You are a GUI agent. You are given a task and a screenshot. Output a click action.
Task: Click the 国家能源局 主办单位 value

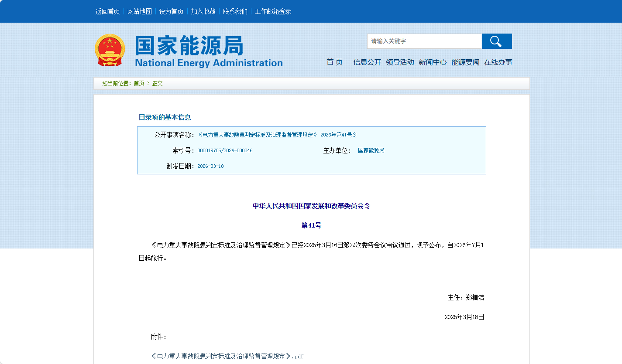(x=371, y=151)
